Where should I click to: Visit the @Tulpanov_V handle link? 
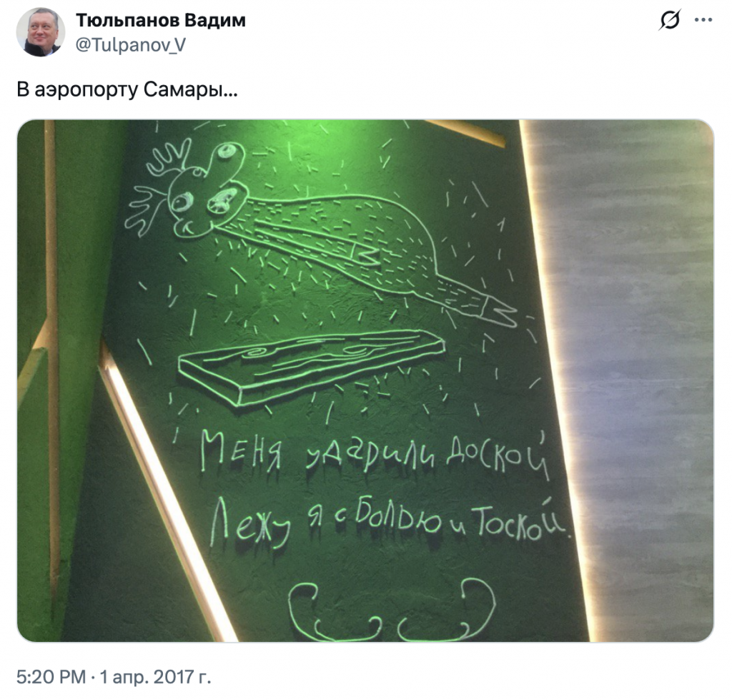131,45
